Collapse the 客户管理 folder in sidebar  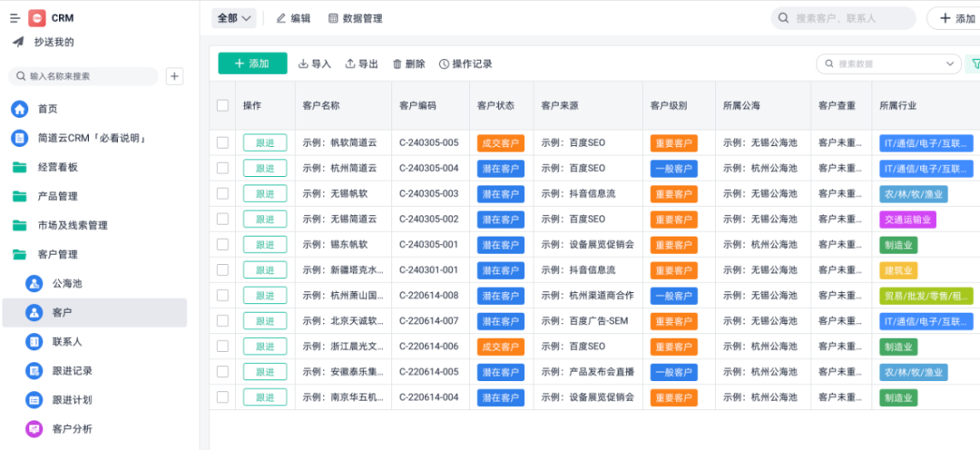point(19,255)
